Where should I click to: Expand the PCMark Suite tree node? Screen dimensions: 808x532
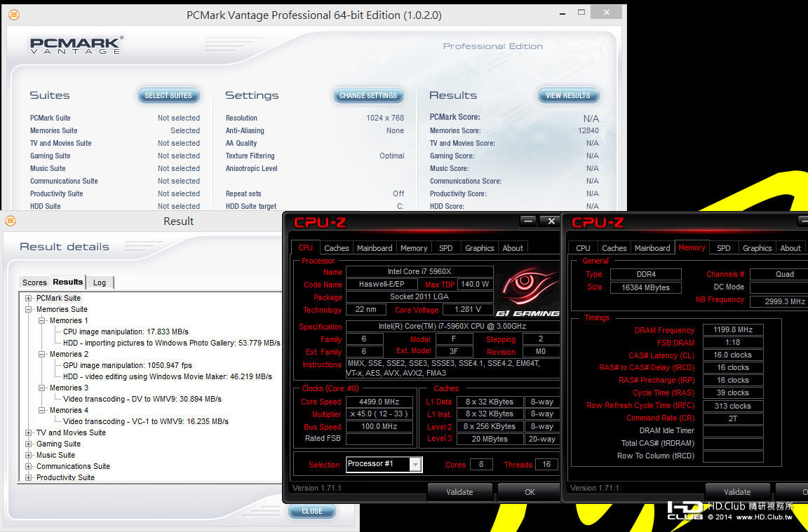29,298
